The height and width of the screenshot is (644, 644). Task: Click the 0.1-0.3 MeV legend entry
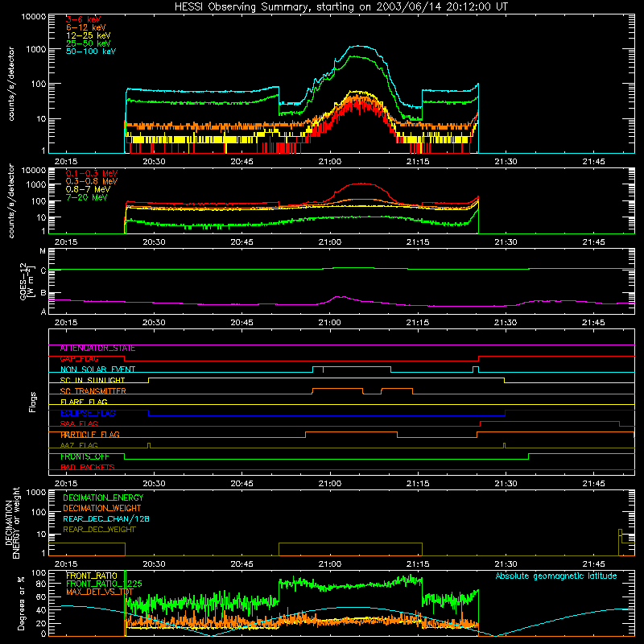[92, 173]
